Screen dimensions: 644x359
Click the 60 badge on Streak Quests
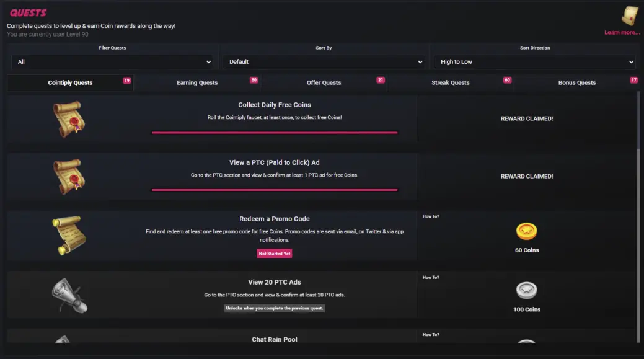(507, 80)
